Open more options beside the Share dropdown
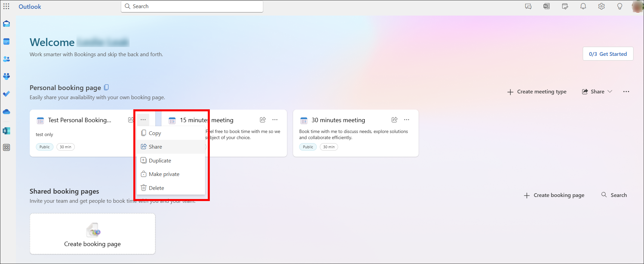Viewport: 644px width, 264px height. pyautogui.click(x=626, y=92)
